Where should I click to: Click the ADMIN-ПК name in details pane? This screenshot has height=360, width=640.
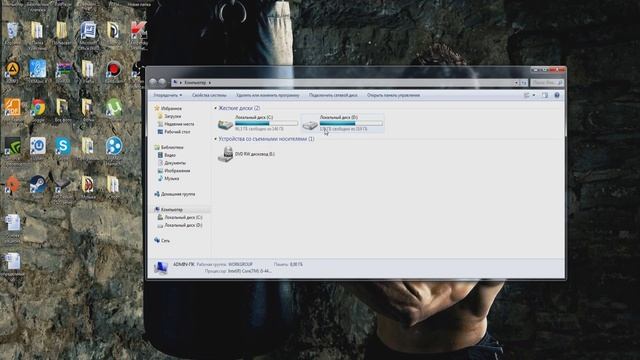coord(184,264)
